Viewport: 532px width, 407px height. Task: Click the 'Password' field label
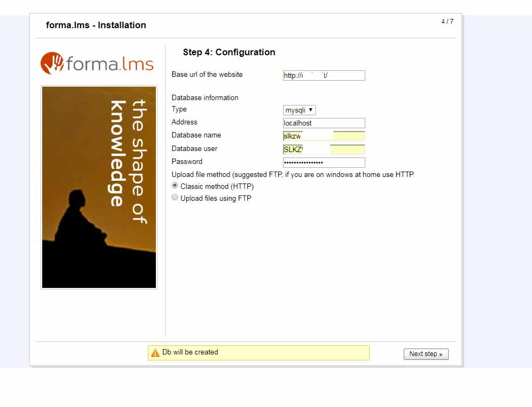click(187, 162)
